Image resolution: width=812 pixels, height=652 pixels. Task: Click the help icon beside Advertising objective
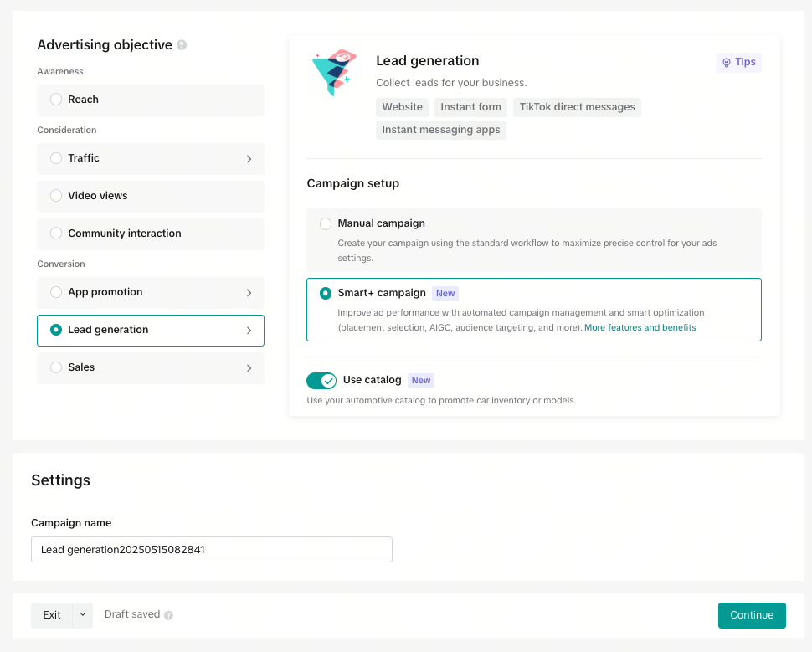182,45
